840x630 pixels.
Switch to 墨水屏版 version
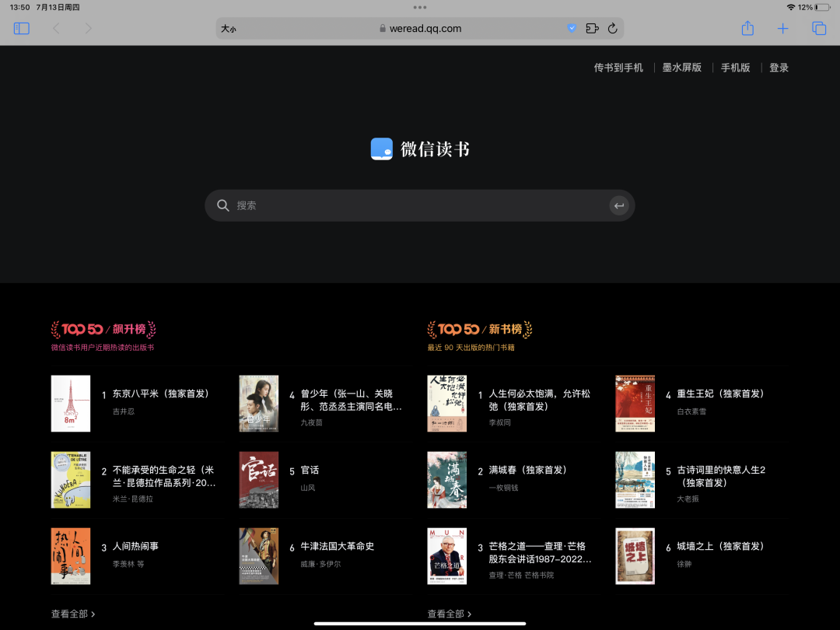(x=681, y=68)
